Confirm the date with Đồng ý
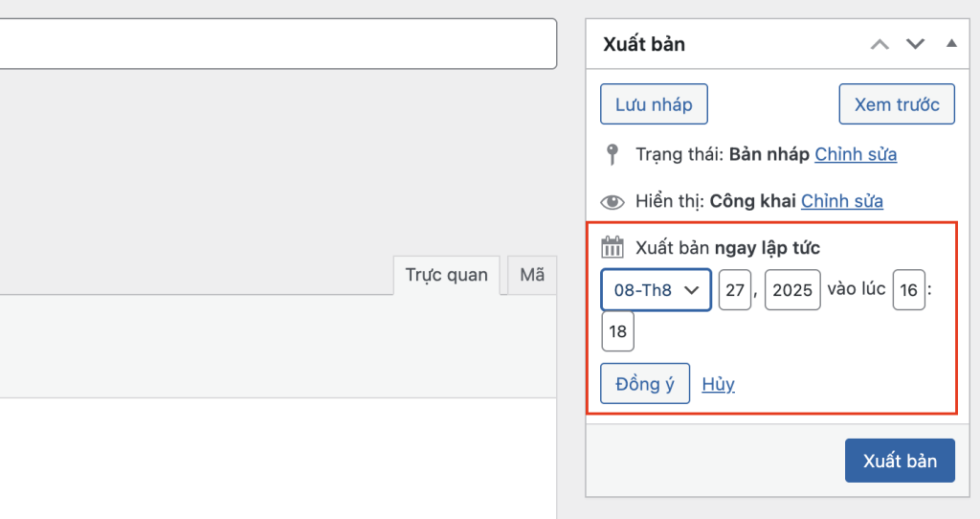The width and height of the screenshot is (980, 519). 645,384
